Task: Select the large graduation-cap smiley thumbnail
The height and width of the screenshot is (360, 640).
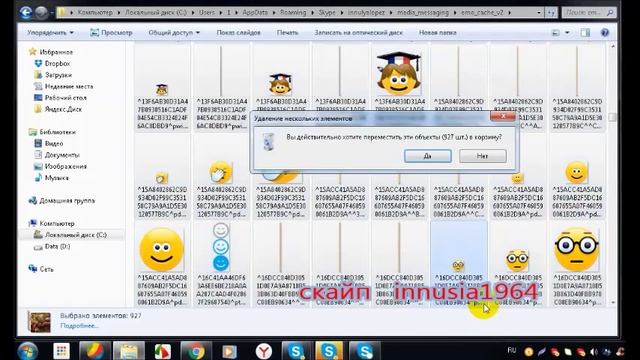Action: pos(399,73)
